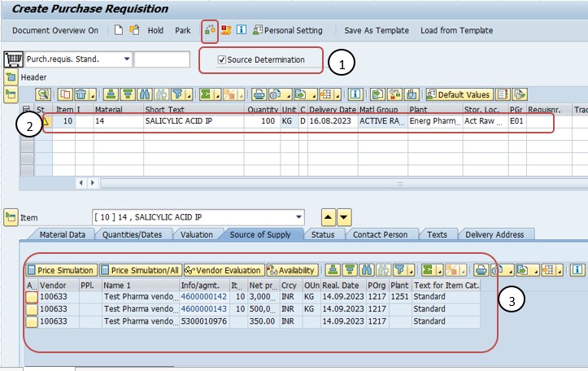
Task: Select the source row with agreement 4600000142
Action: click(32, 297)
